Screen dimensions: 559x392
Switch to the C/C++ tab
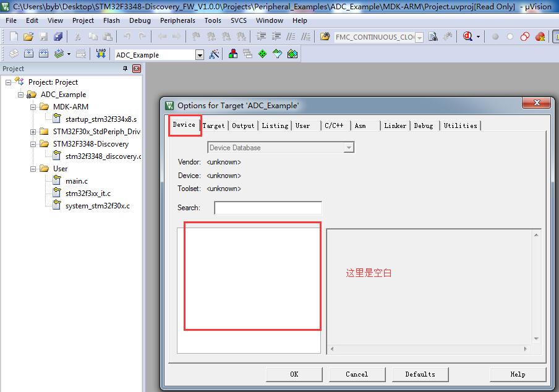pyautogui.click(x=334, y=126)
